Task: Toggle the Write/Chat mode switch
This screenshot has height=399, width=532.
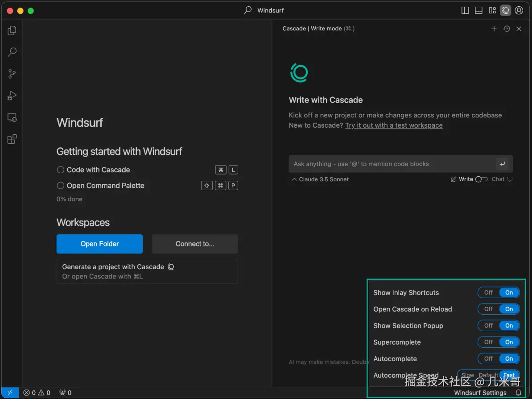Action: pos(481,179)
